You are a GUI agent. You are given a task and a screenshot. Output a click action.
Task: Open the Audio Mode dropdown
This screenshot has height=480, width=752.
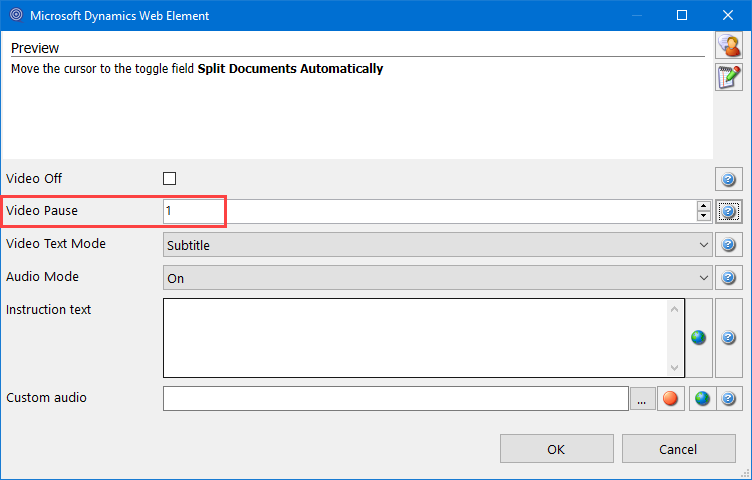437,277
